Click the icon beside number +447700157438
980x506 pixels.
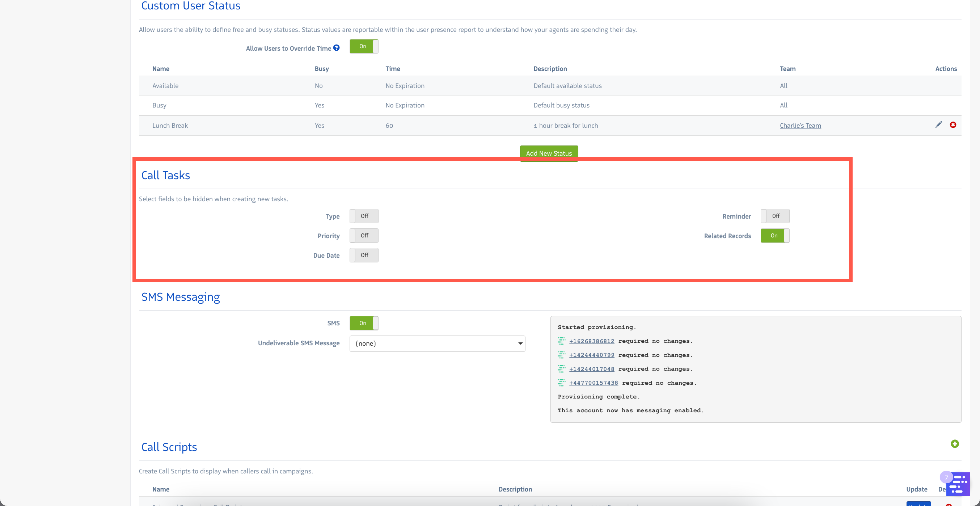click(x=562, y=382)
